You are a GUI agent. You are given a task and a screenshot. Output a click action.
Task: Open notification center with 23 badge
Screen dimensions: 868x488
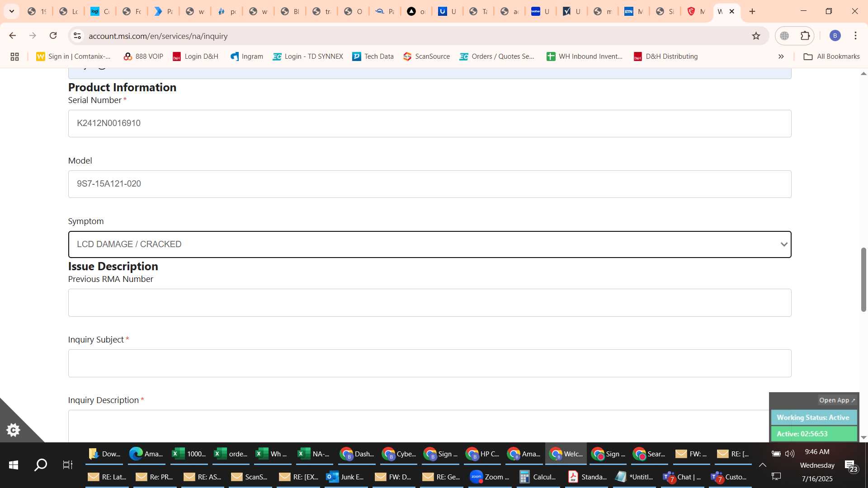pyautogui.click(x=852, y=466)
